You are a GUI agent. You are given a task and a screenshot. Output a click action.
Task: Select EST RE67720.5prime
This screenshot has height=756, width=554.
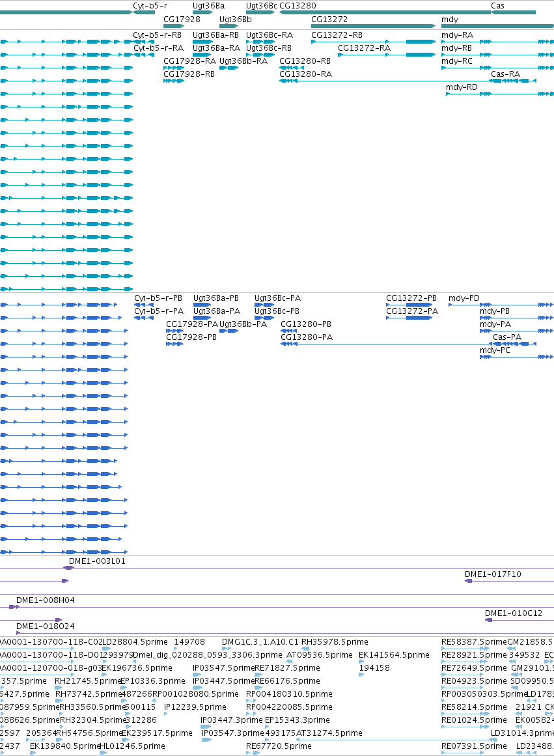click(x=279, y=747)
